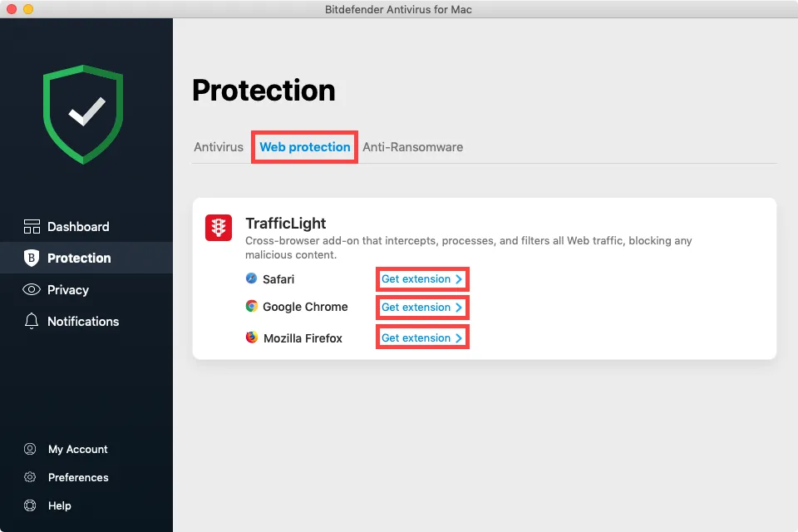Expand Mozilla Firefox's Get extension chevron
The image size is (798, 532).
tap(459, 337)
